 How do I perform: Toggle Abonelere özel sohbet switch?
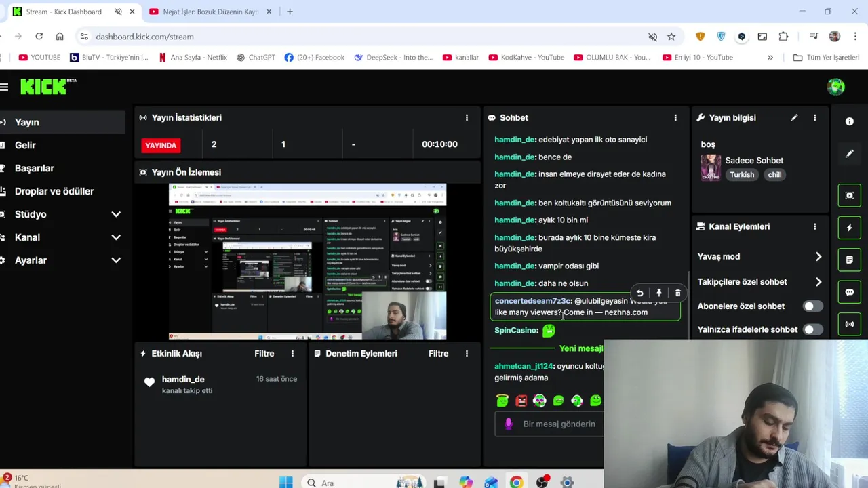[x=812, y=306]
